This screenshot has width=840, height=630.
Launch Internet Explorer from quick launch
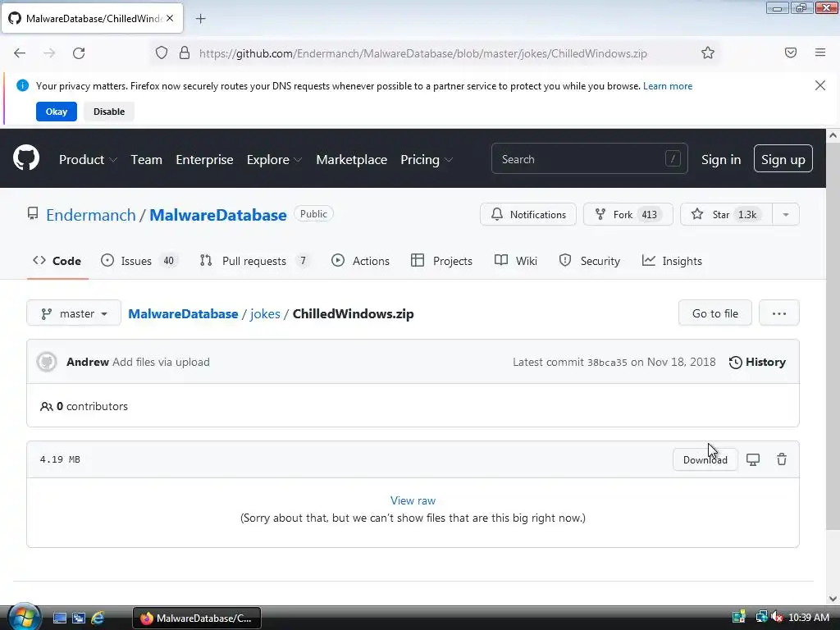point(98,619)
